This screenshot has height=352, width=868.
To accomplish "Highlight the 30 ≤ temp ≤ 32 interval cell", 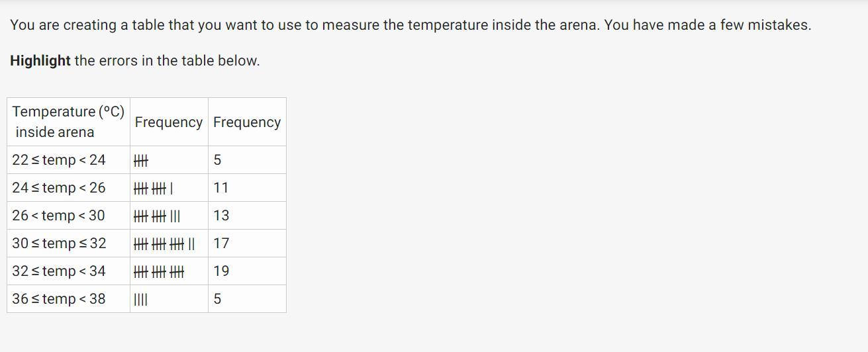I will (x=59, y=243).
